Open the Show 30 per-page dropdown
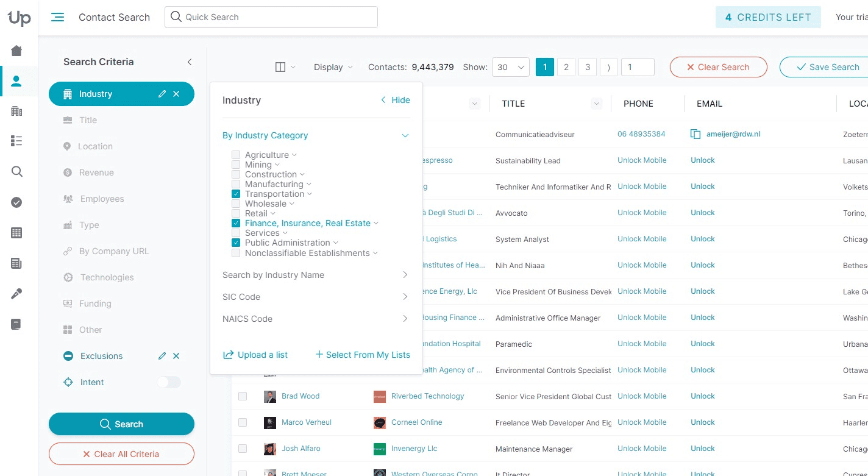868x476 pixels. tap(511, 67)
